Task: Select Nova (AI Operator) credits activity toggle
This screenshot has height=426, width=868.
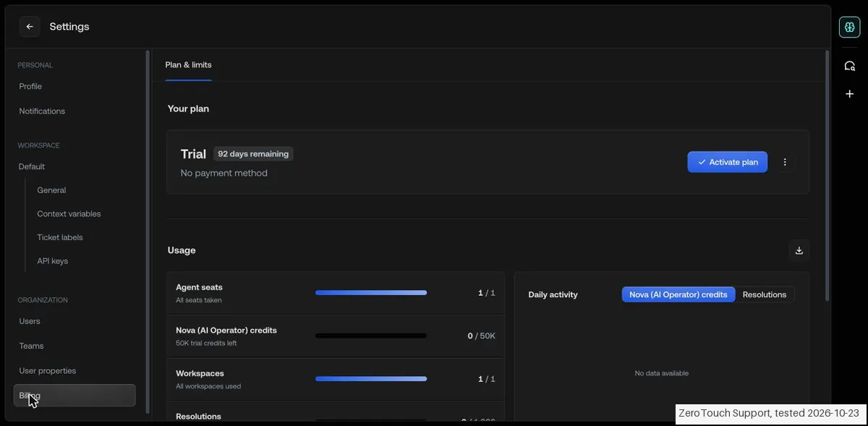Action: coord(678,294)
